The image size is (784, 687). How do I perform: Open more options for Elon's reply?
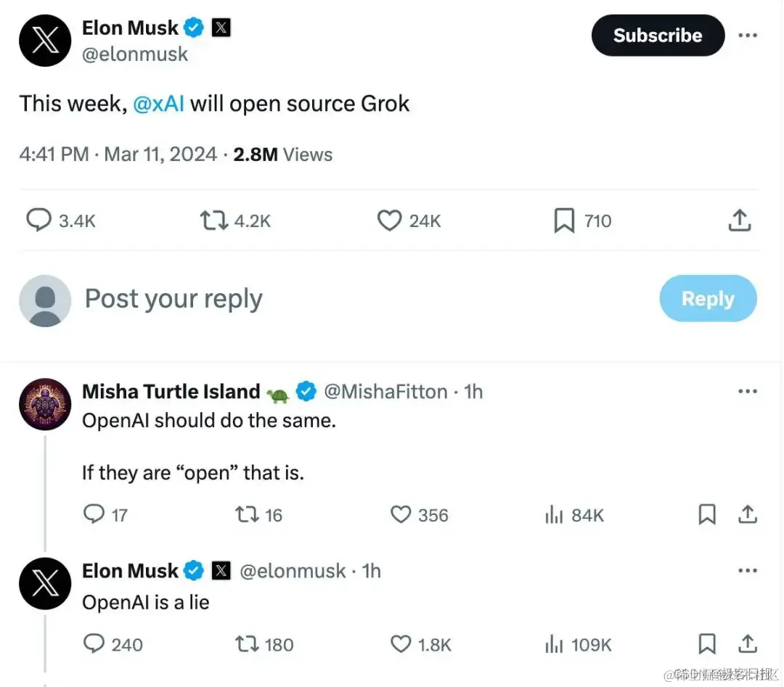(748, 571)
